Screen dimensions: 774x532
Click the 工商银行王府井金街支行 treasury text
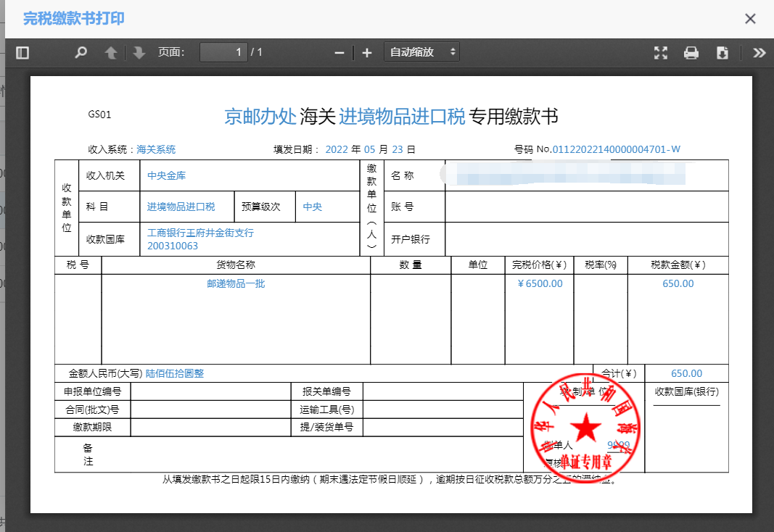[200, 233]
